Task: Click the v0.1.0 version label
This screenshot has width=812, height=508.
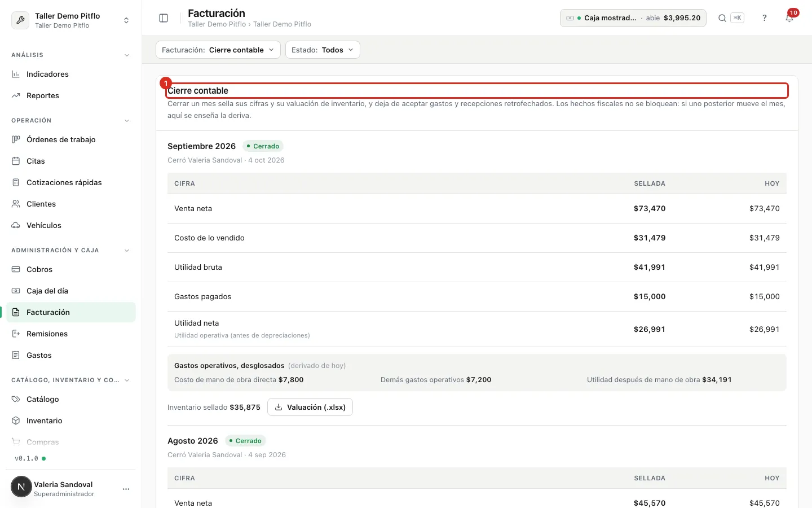Action: [x=27, y=458]
